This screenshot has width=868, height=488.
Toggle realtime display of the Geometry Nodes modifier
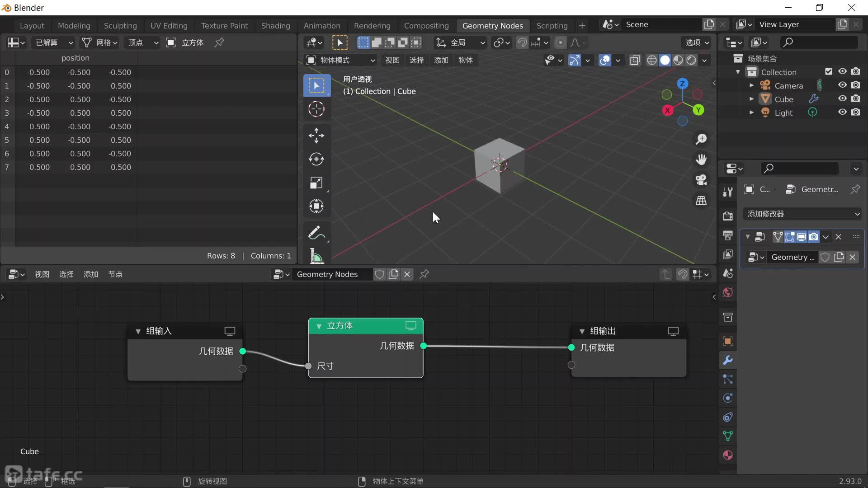pos(802,236)
